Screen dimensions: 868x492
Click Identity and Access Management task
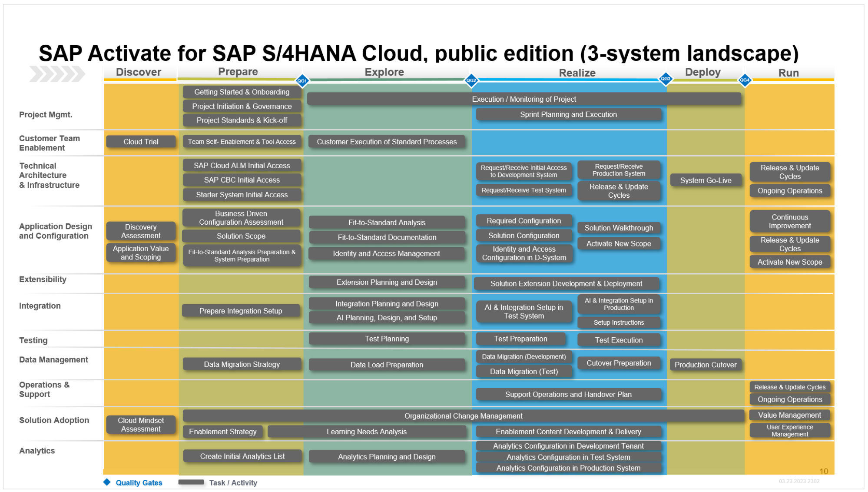pos(387,253)
